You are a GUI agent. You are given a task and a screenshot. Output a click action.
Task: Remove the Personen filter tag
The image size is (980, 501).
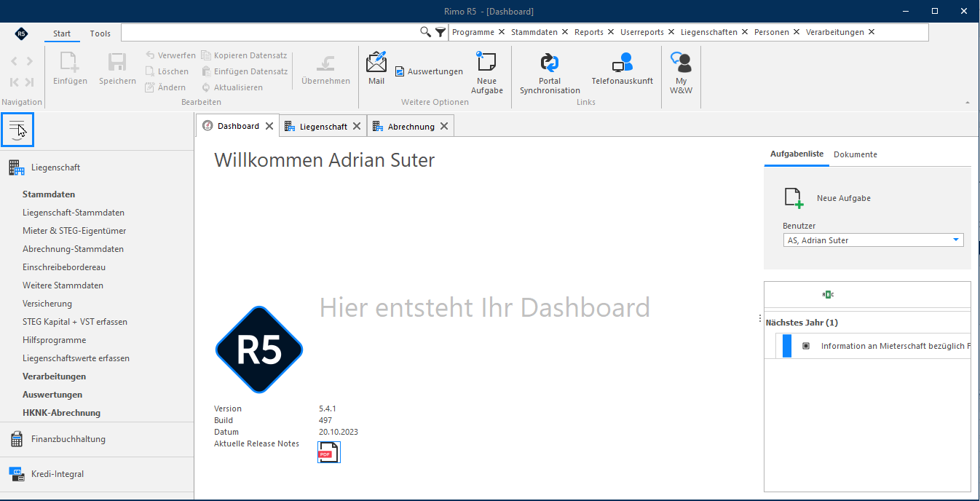point(797,32)
